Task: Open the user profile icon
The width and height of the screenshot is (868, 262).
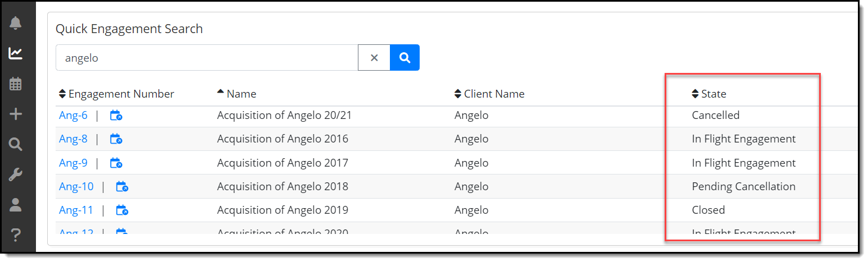Action: click(16, 205)
